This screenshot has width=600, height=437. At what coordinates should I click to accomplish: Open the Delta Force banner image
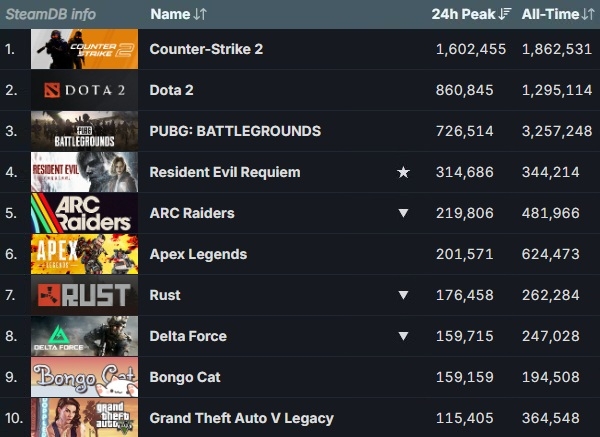85,336
